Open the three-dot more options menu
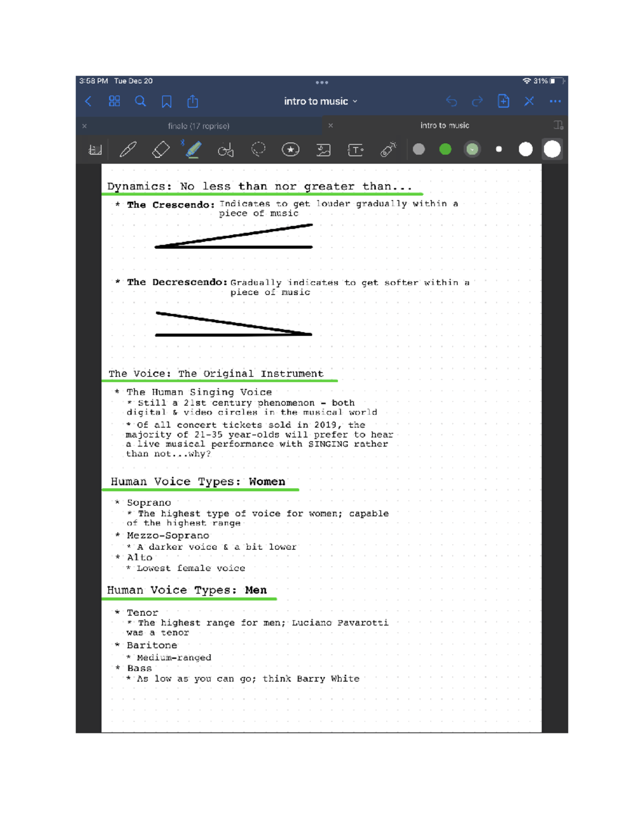 coord(555,101)
